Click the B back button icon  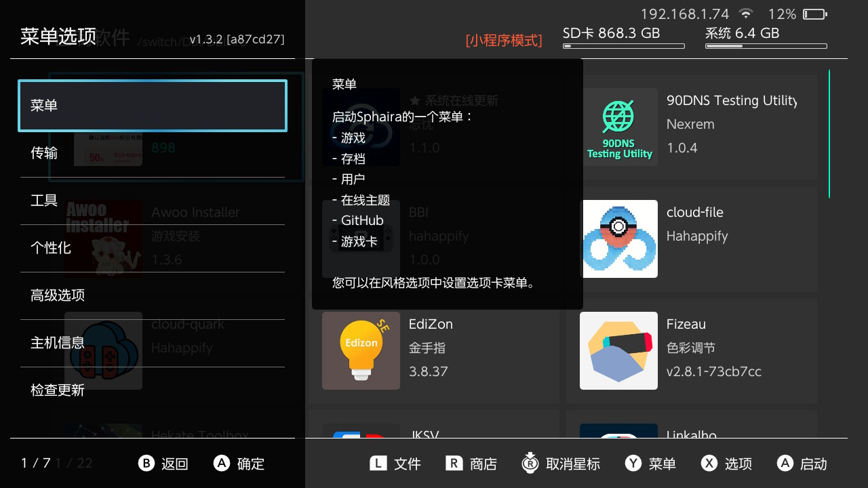coord(146,464)
